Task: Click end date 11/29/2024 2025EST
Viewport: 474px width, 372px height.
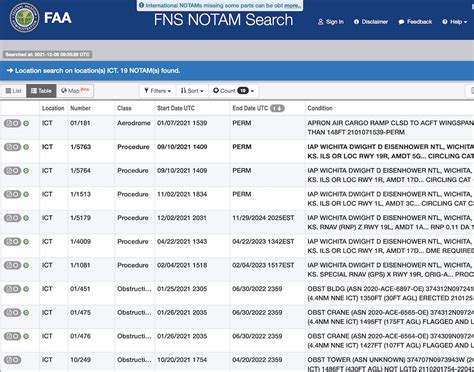Action: [263, 218]
